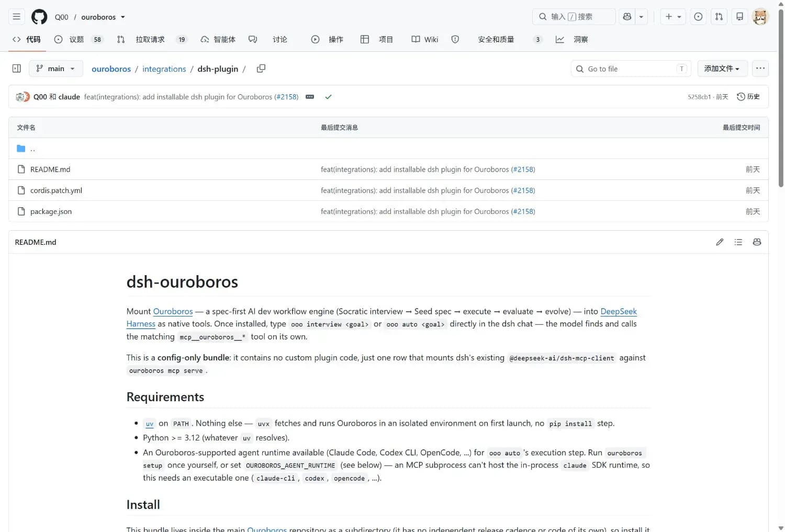Open the 操作 actions tab
This screenshot has width=785, height=532.
click(327, 39)
